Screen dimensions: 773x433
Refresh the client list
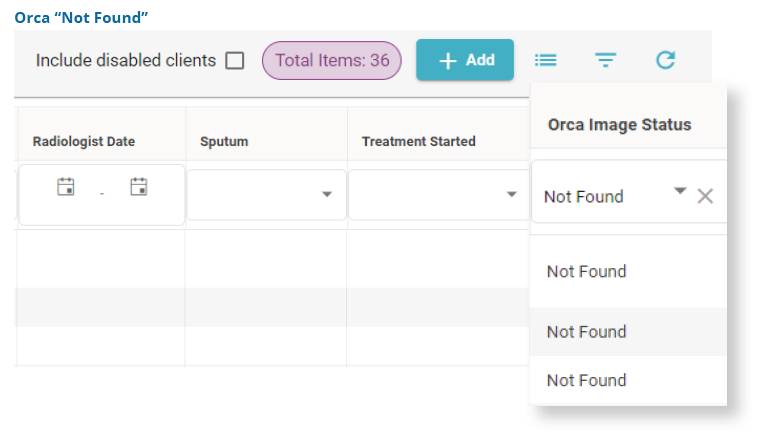click(665, 60)
